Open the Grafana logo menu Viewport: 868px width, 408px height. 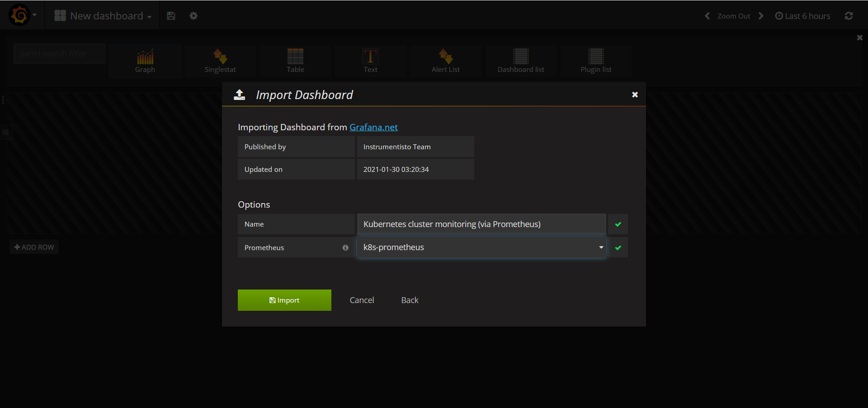click(x=20, y=15)
